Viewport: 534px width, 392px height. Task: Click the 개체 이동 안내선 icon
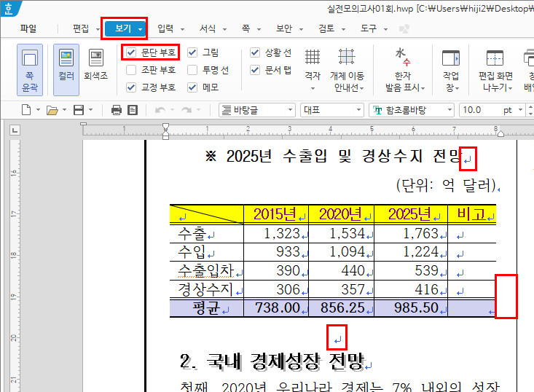pyautogui.click(x=347, y=57)
